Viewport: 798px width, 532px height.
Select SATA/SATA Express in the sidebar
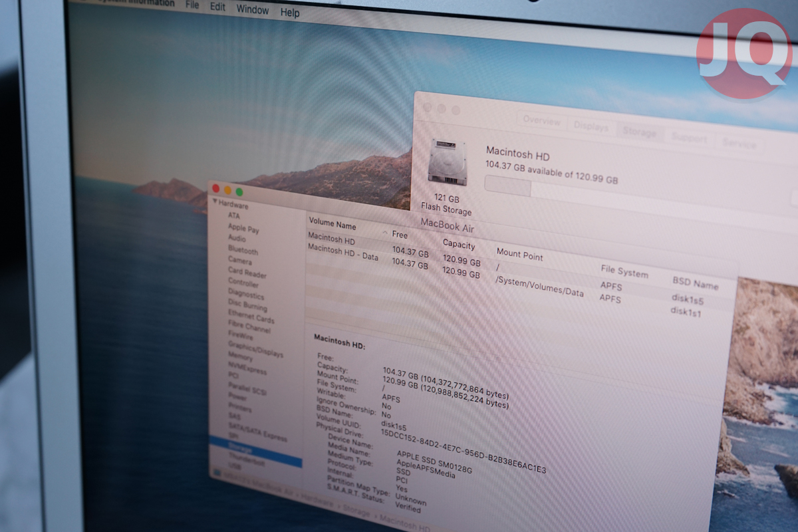258,432
